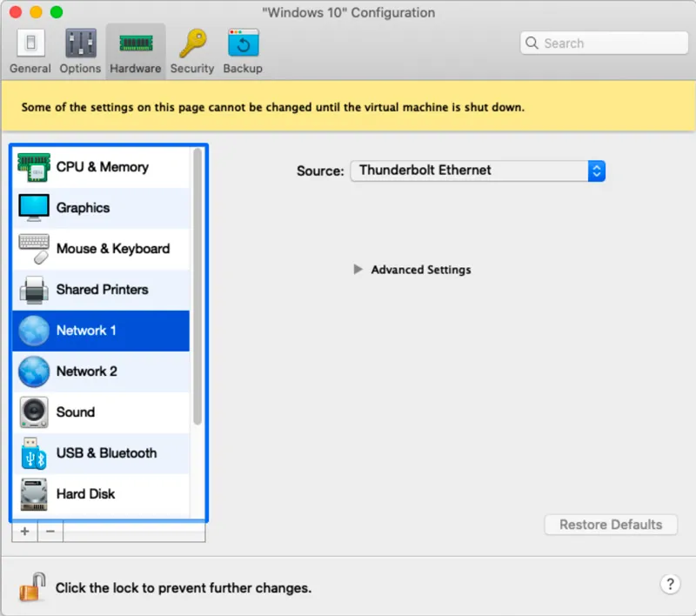
Task: Select Shared Printers printer icon
Action: click(x=34, y=290)
